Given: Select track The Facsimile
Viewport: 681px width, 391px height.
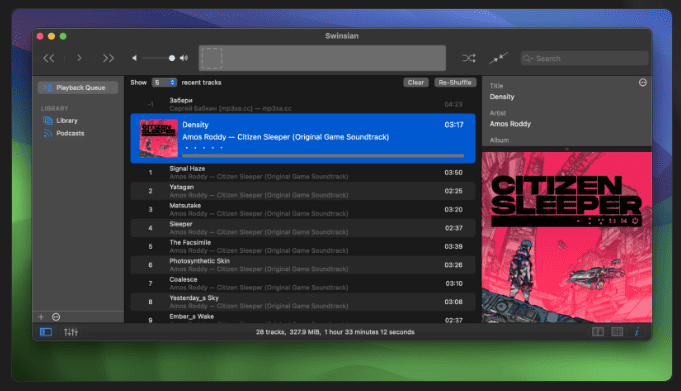Looking at the screenshot, I should (x=303, y=246).
